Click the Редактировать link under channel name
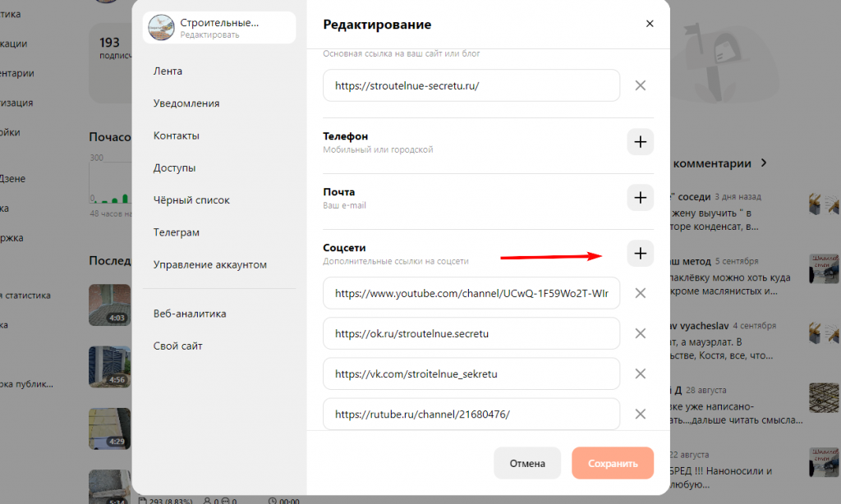This screenshot has height=504, width=841. point(209,34)
